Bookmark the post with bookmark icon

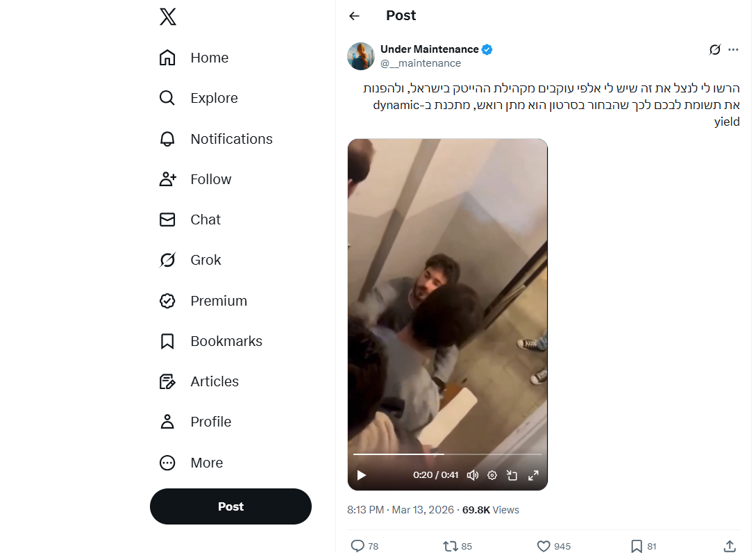click(636, 546)
